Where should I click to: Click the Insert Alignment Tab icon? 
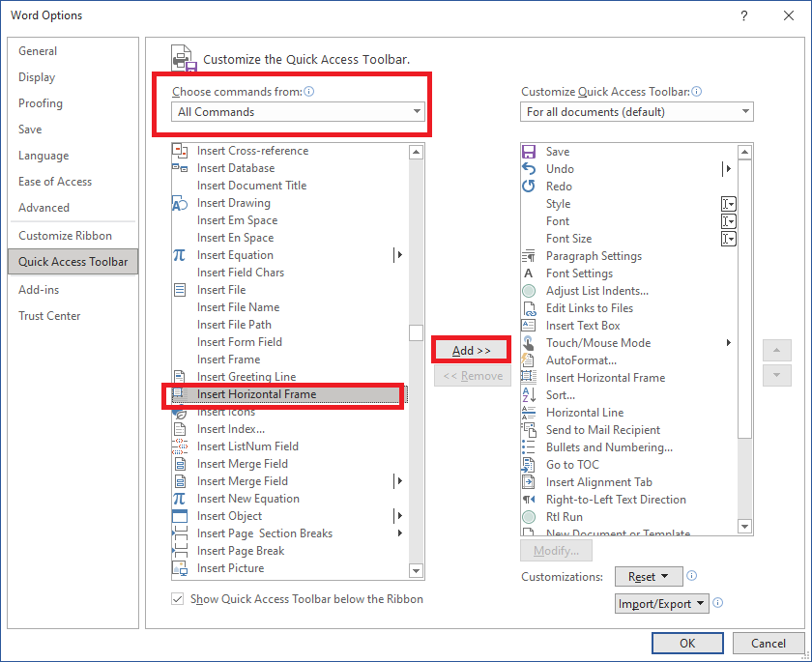point(528,482)
